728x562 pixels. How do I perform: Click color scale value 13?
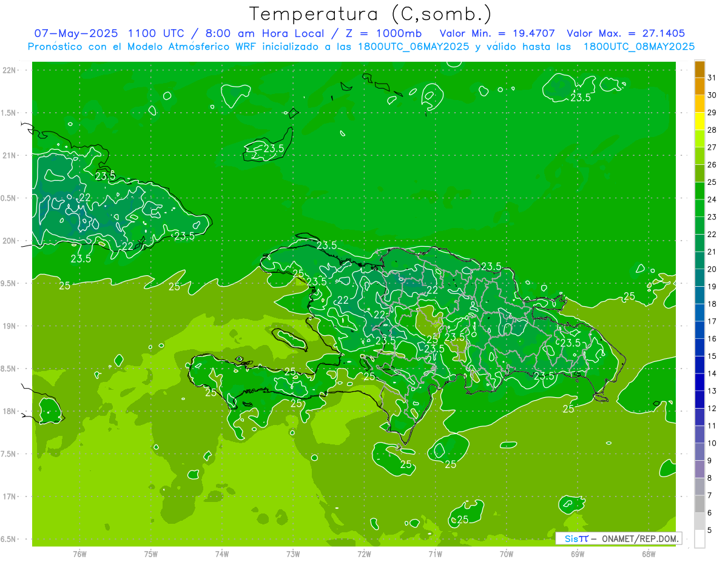[x=712, y=391]
